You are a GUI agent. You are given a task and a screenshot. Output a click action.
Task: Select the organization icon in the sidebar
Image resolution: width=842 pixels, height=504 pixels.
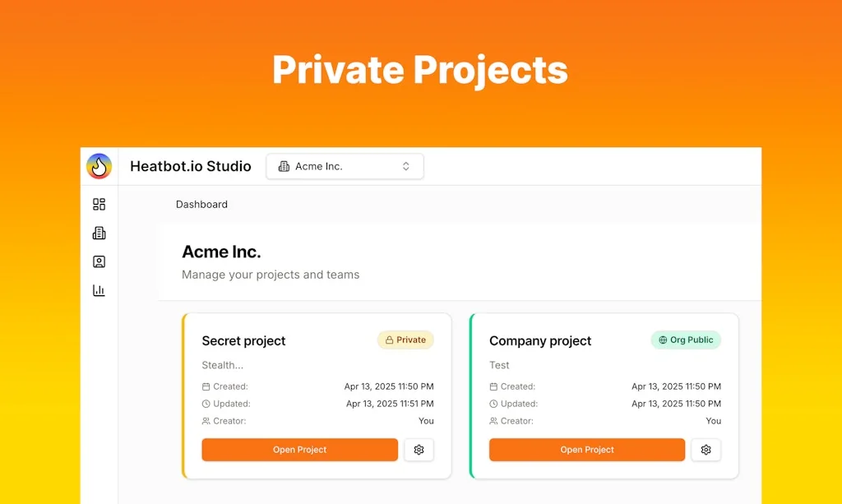coord(99,233)
